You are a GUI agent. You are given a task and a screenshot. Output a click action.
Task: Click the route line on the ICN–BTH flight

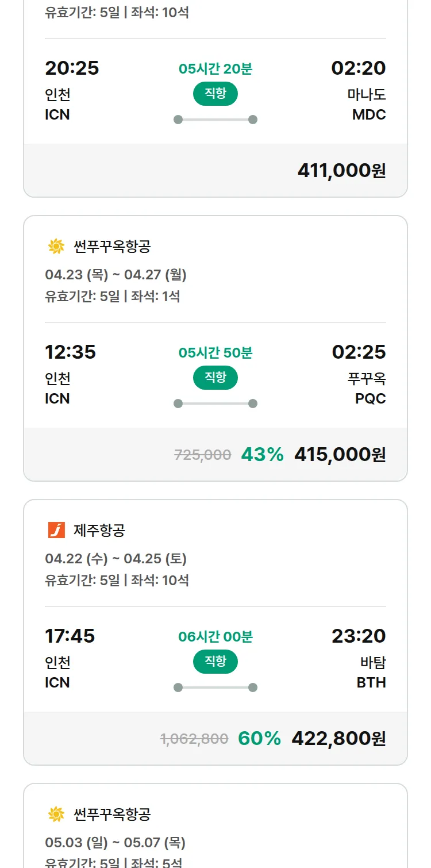[x=215, y=688]
